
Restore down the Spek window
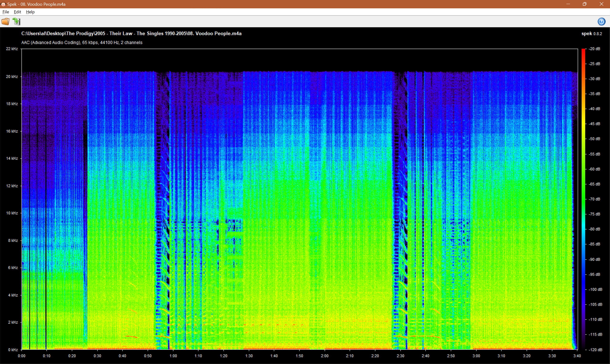[x=585, y=4]
